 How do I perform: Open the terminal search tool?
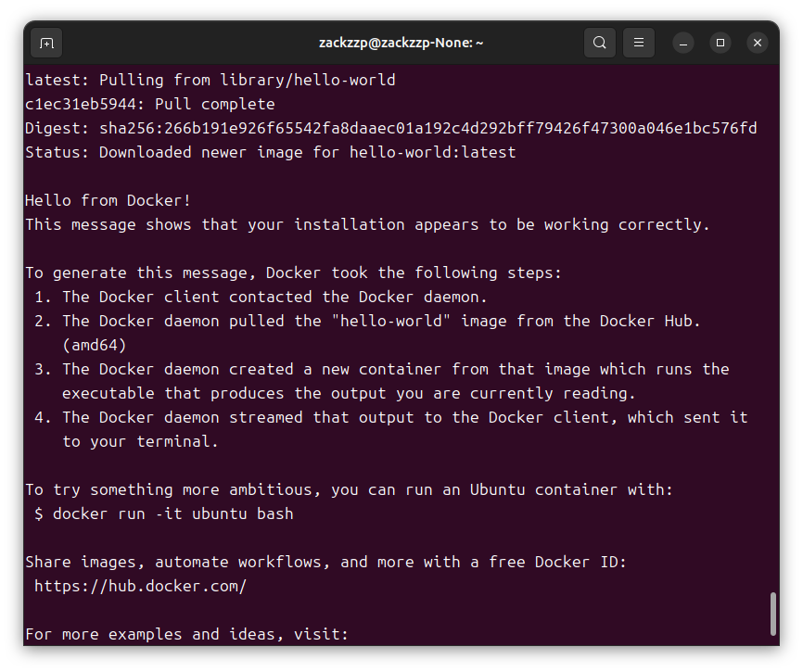pos(600,43)
